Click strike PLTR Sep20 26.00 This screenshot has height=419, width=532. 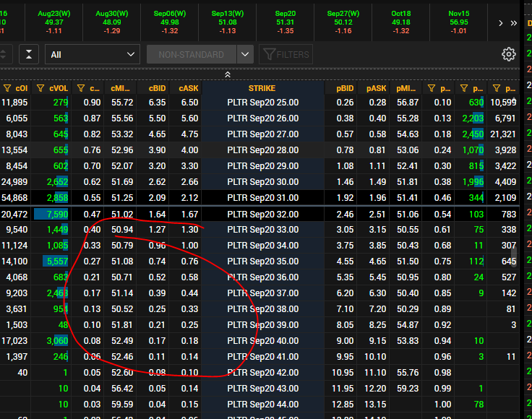(x=263, y=118)
